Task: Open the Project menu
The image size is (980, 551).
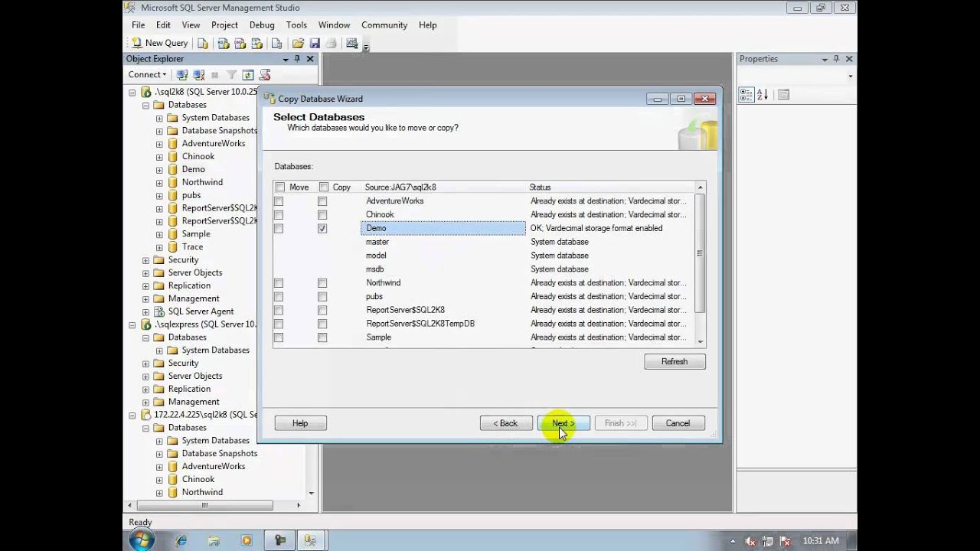Action: click(x=224, y=25)
